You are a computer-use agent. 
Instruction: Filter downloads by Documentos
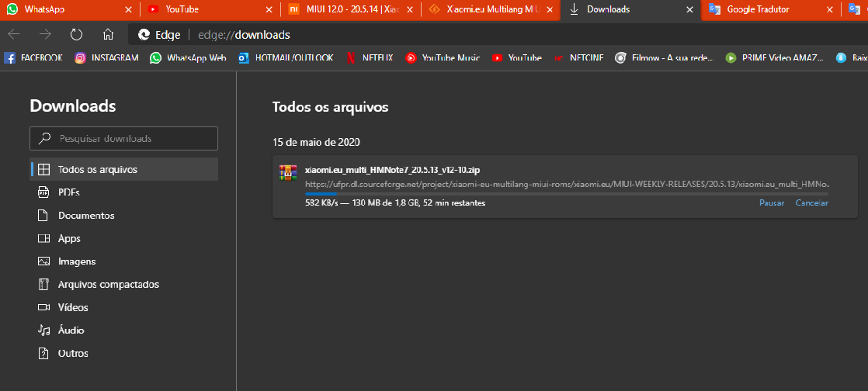123,215
